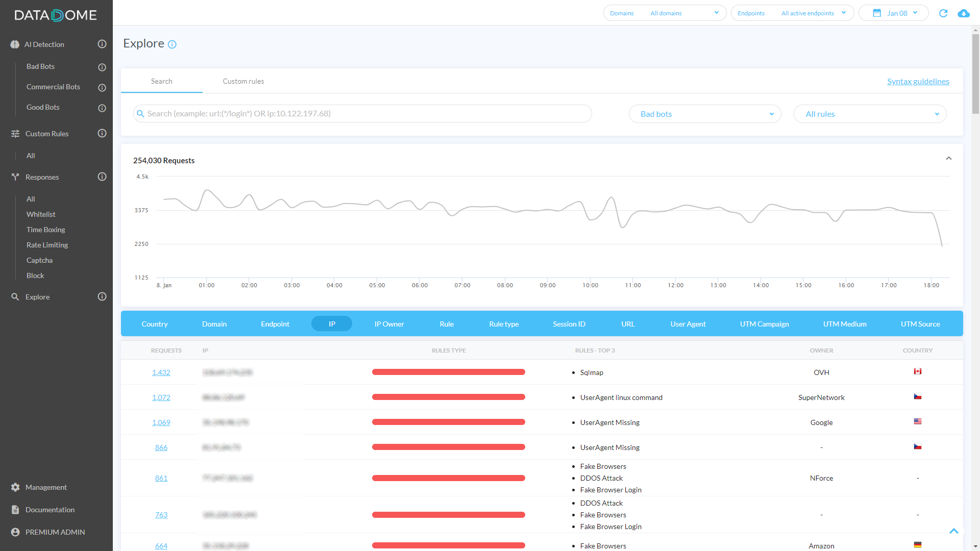Open the All rules dropdown

(870, 114)
